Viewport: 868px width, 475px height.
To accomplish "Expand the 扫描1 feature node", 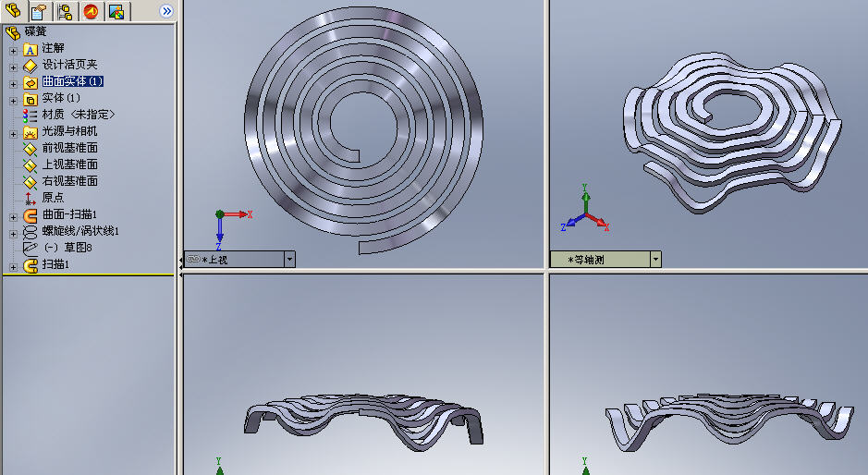I will coord(13,267).
